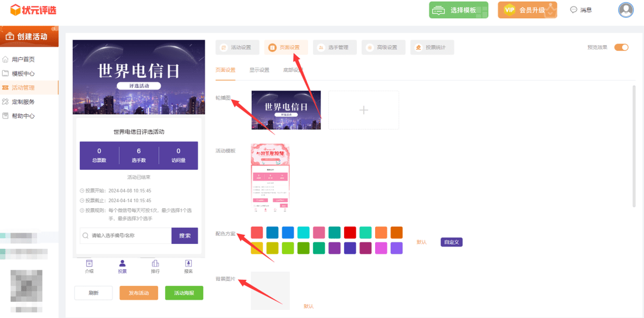Image resolution: width=644 pixels, height=318 pixels.
Task: Click the green 选择模板 button at top
Action: [457, 10]
